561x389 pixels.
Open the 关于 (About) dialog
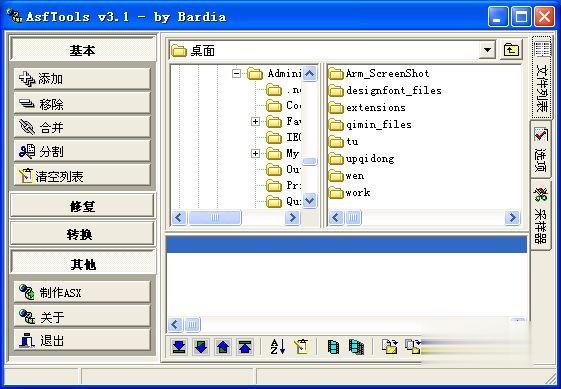click(x=82, y=316)
